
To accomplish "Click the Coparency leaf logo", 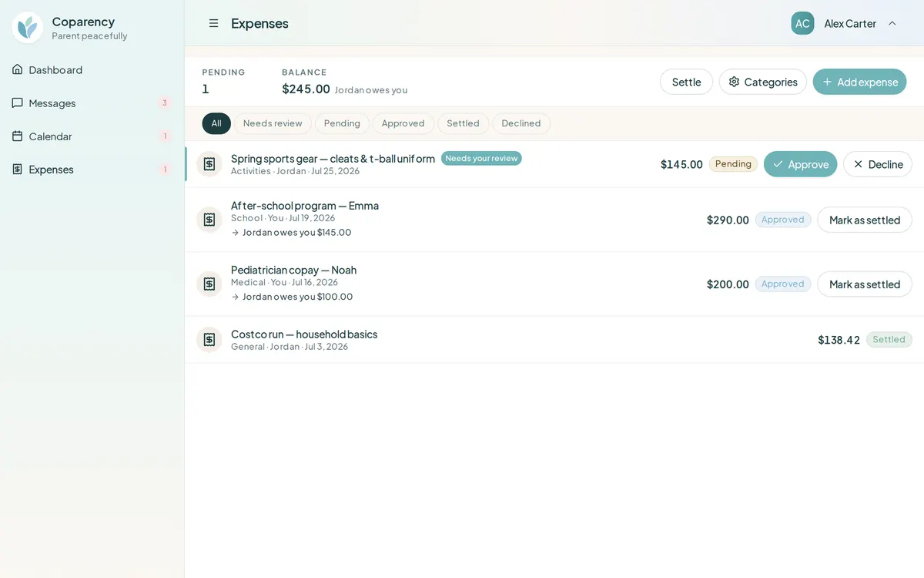I will pyautogui.click(x=28, y=28).
